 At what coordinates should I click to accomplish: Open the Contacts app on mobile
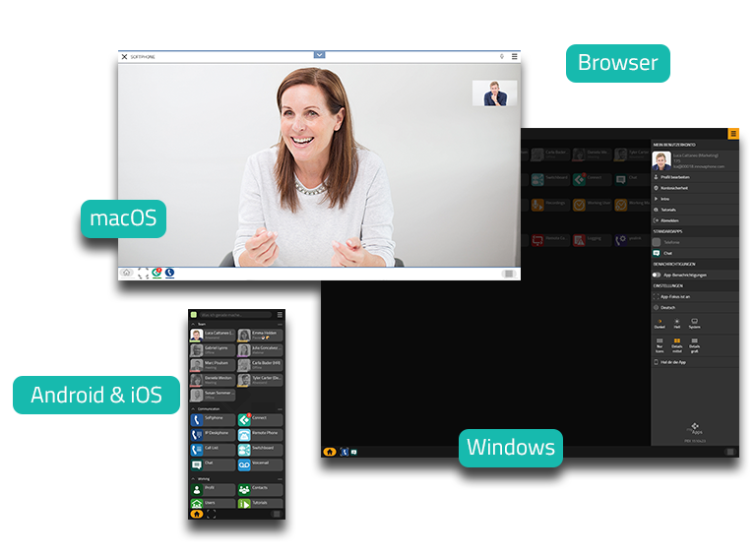click(260, 489)
